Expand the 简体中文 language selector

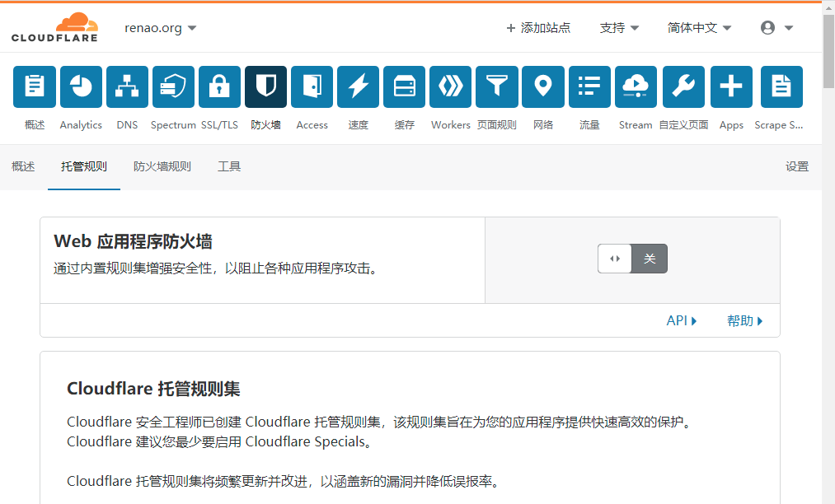[699, 28]
